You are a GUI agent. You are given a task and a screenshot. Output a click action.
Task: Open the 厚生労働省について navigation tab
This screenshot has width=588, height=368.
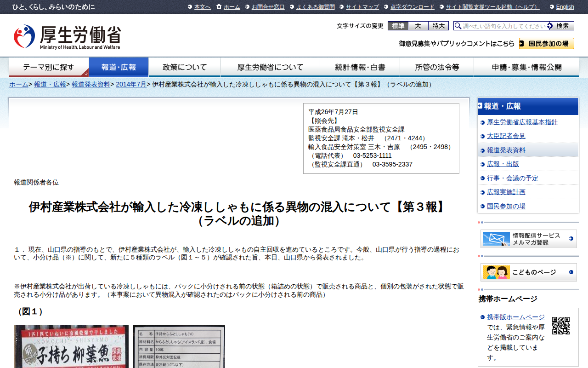point(270,67)
